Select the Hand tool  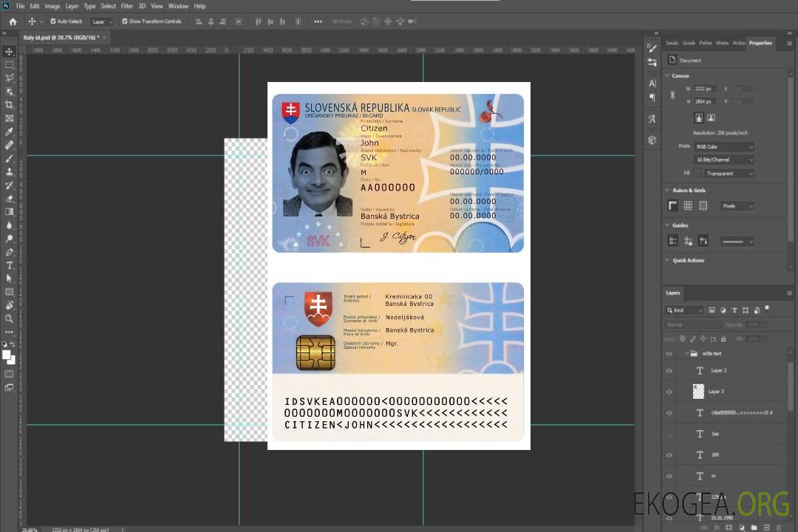coord(9,305)
